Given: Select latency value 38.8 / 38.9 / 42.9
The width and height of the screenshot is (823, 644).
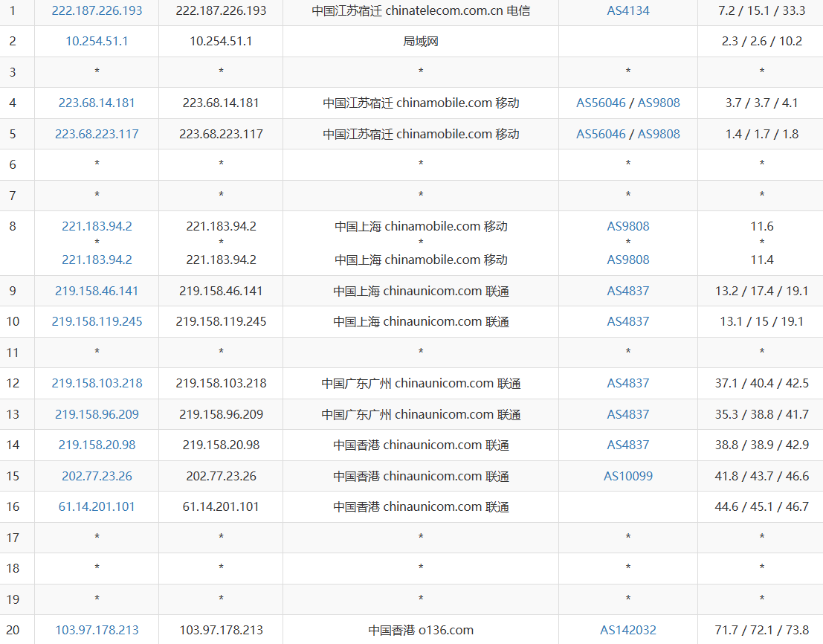Looking at the screenshot, I should (x=761, y=445).
